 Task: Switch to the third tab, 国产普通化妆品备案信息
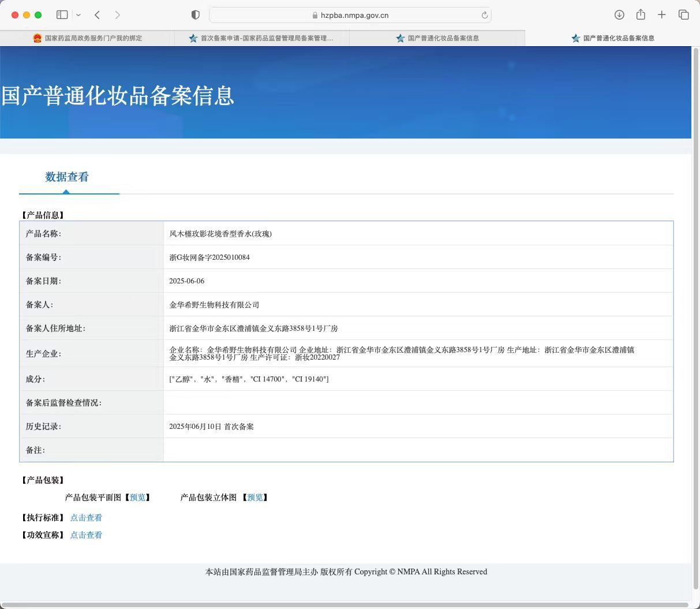pyautogui.click(x=437, y=38)
